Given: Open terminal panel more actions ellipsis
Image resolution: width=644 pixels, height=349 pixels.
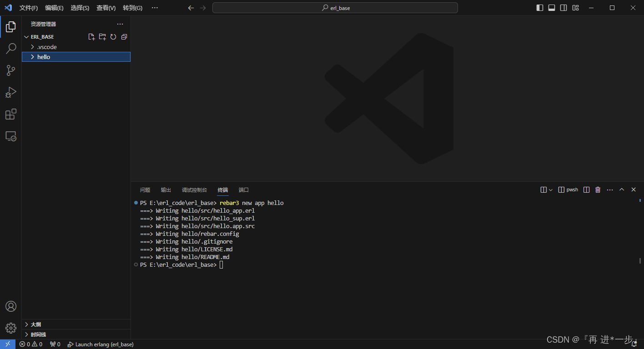Looking at the screenshot, I should point(610,190).
